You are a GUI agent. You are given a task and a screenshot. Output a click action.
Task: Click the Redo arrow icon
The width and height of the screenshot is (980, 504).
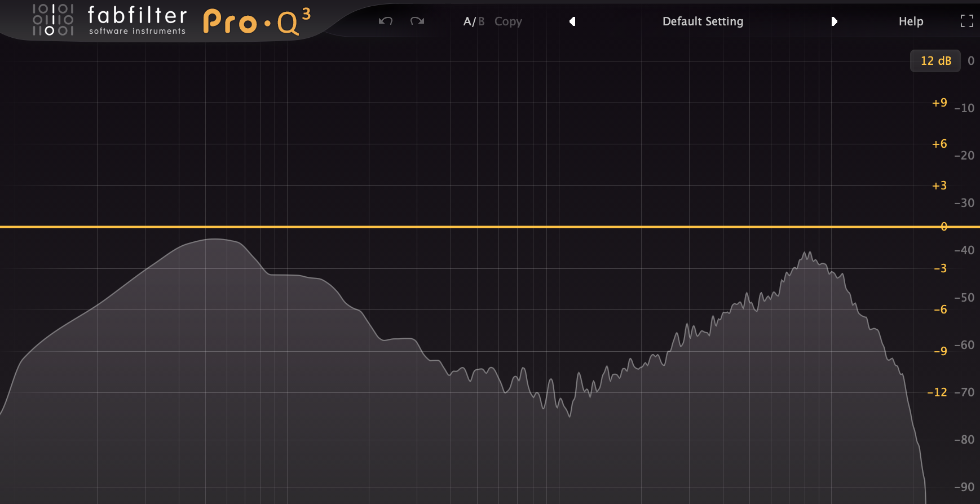tap(417, 21)
